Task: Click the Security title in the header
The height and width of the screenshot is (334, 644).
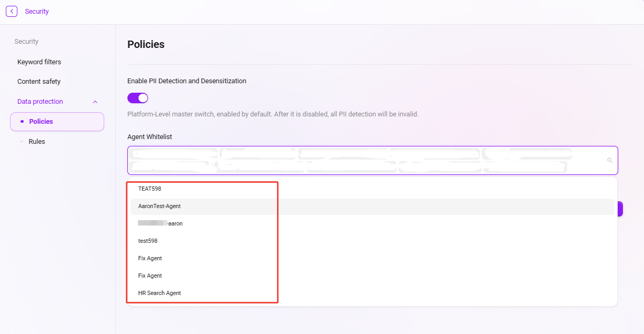Action: tap(37, 12)
